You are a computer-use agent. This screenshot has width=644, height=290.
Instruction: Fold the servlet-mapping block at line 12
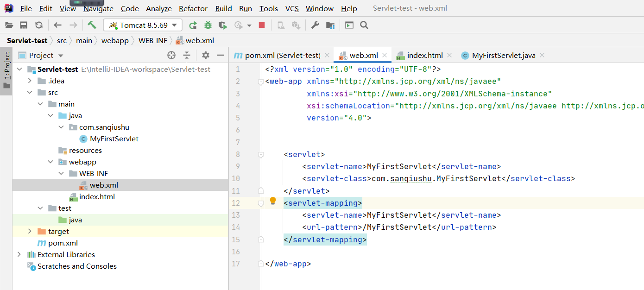tap(261, 203)
